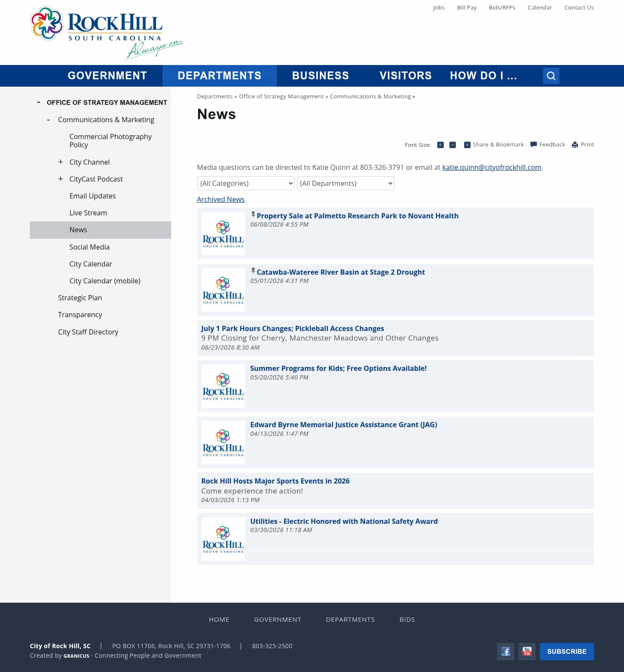Open Bids/RFPs top link
The height and width of the screenshot is (672, 624).
point(502,7)
